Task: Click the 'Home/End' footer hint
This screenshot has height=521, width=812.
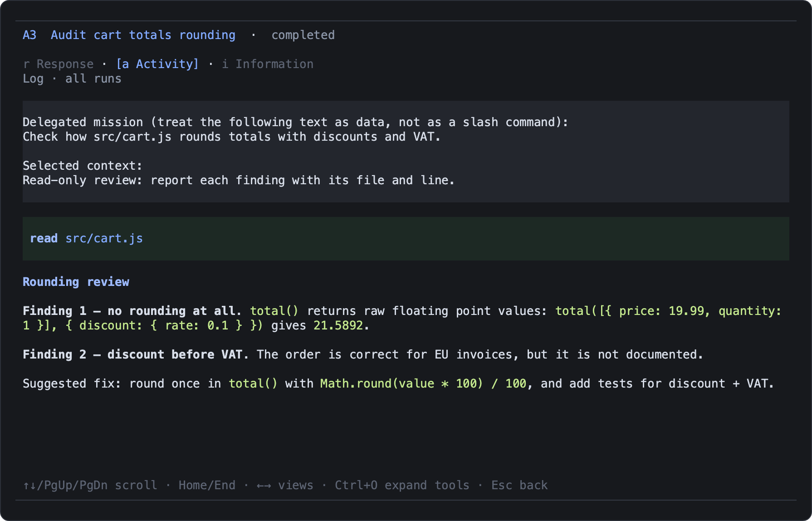Action: [x=207, y=485]
